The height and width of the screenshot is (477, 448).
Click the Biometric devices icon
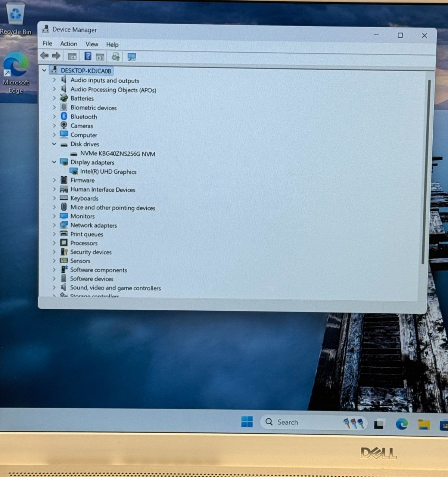(x=64, y=107)
